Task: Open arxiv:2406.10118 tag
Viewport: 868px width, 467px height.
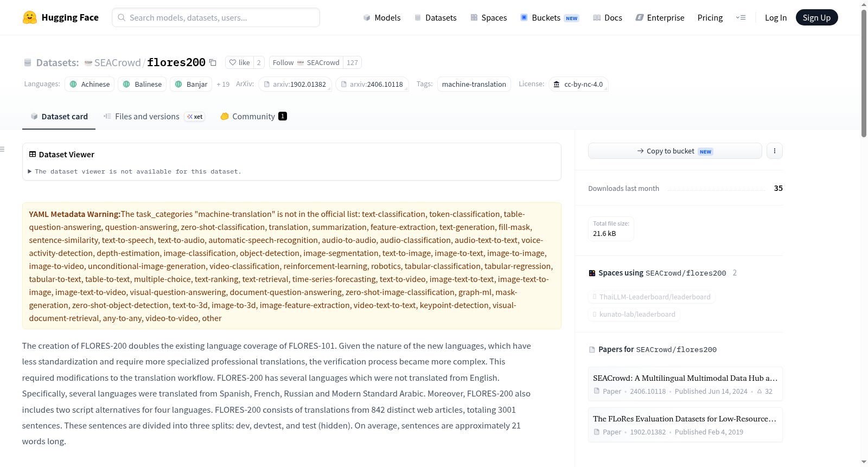Action: point(372,84)
